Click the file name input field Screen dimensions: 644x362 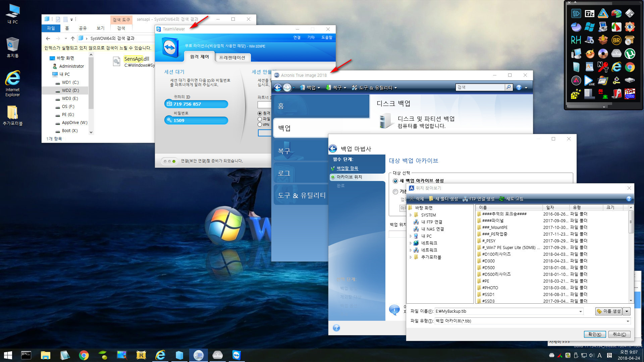(509, 311)
